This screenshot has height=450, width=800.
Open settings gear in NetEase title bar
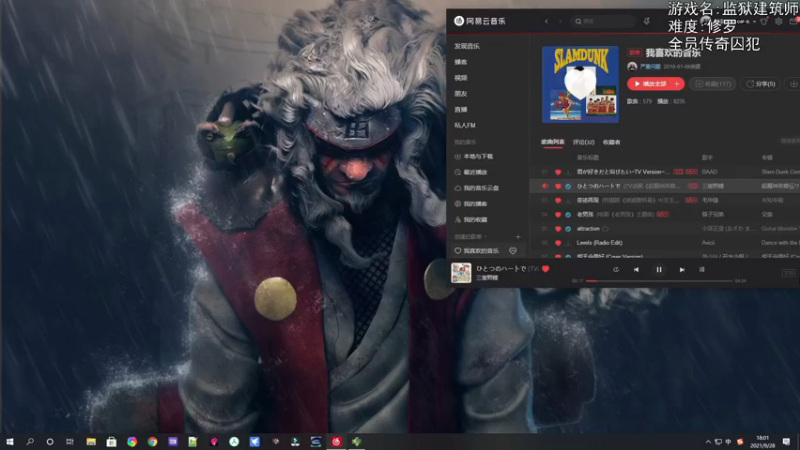(779, 21)
